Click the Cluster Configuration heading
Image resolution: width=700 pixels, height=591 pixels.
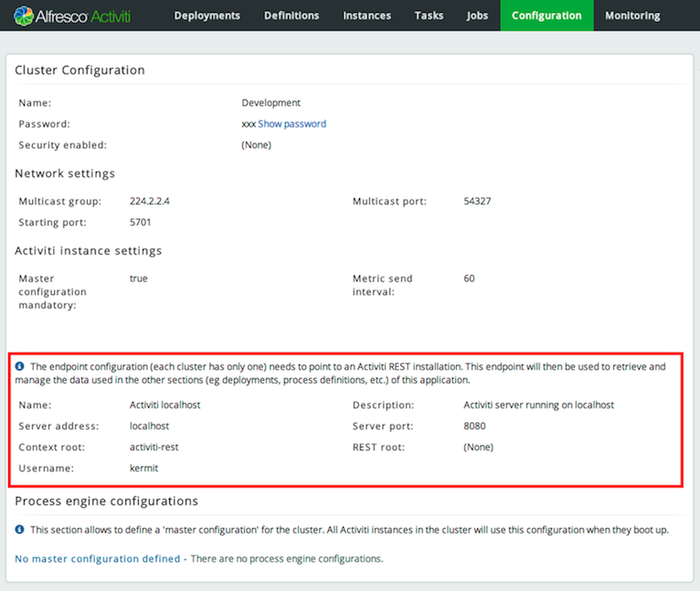pos(80,70)
